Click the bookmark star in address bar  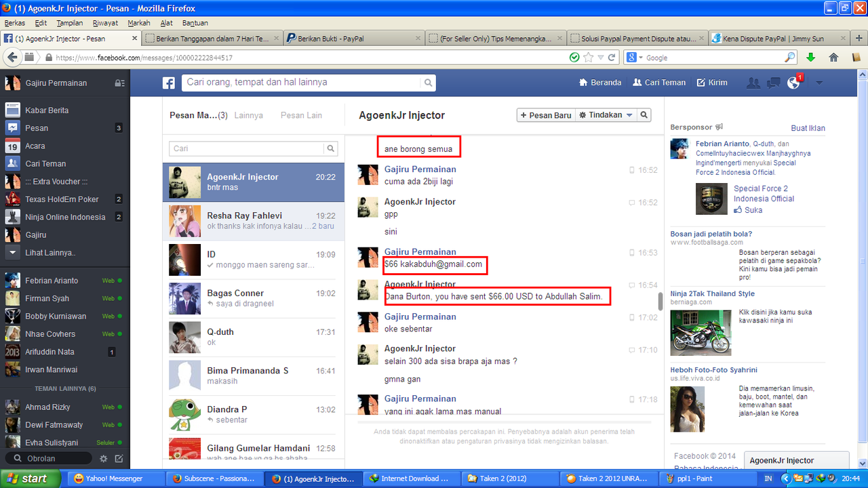click(x=589, y=58)
